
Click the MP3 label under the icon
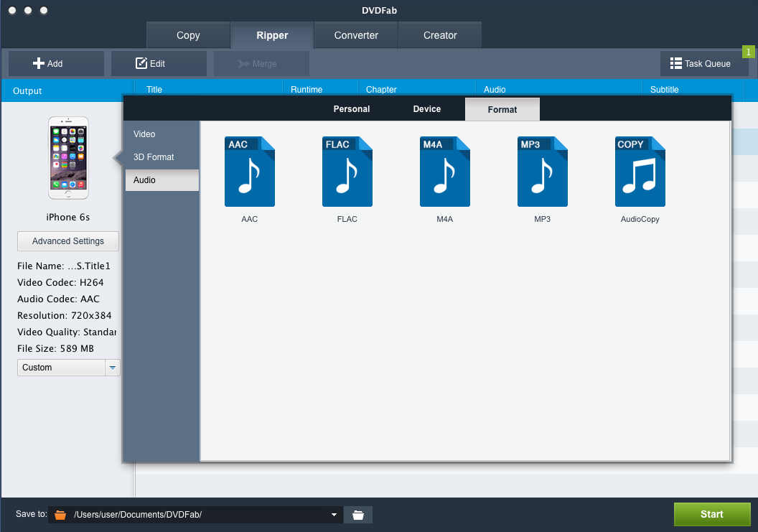(x=543, y=219)
